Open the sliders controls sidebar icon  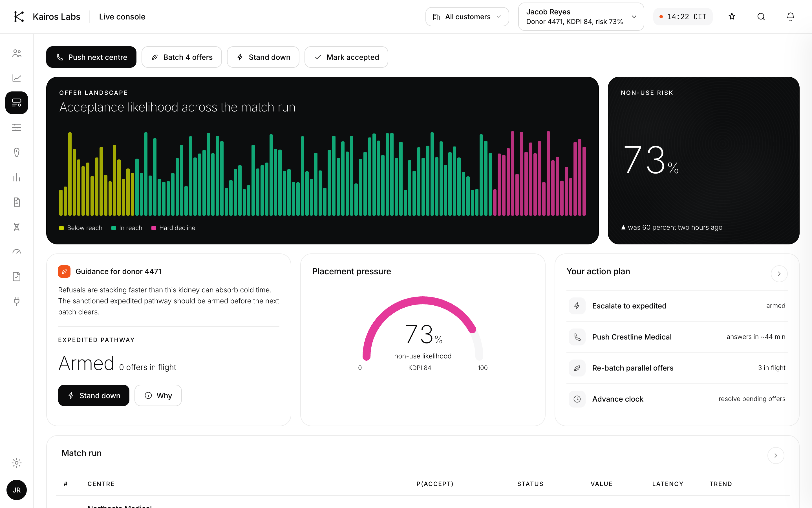[x=17, y=127]
